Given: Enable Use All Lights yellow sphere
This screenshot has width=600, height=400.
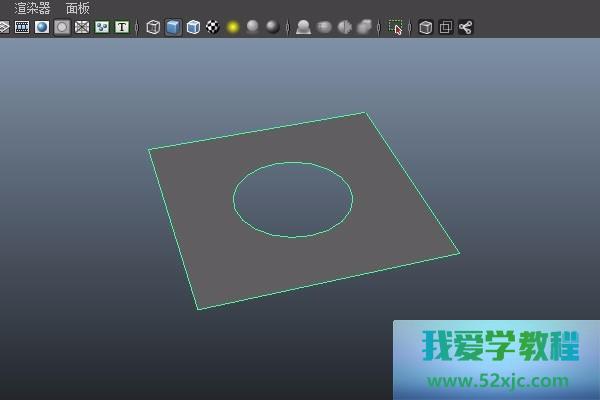Looking at the screenshot, I should pos(233,27).
